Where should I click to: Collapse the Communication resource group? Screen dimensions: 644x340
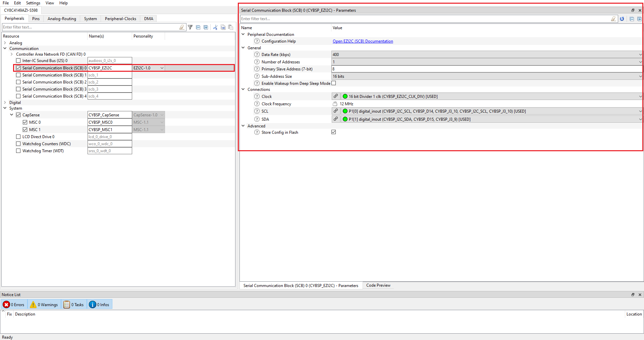pyautogui.click(x=5, y=49)
